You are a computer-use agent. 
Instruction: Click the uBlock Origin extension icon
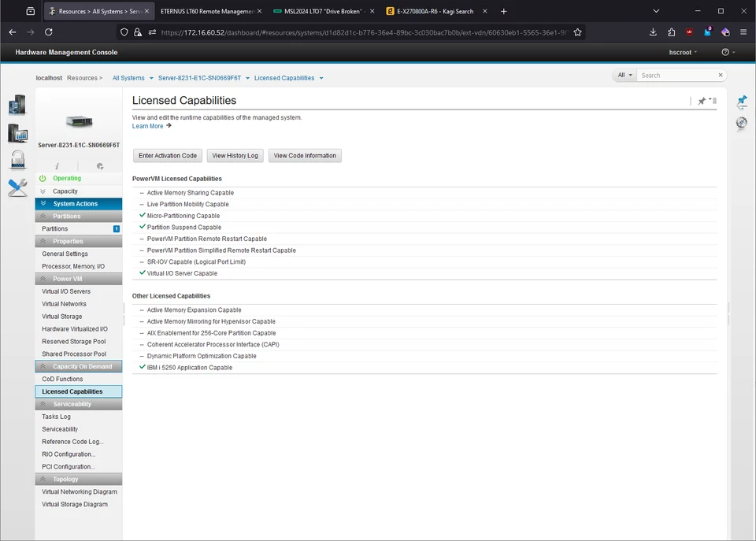coord(689,32)
